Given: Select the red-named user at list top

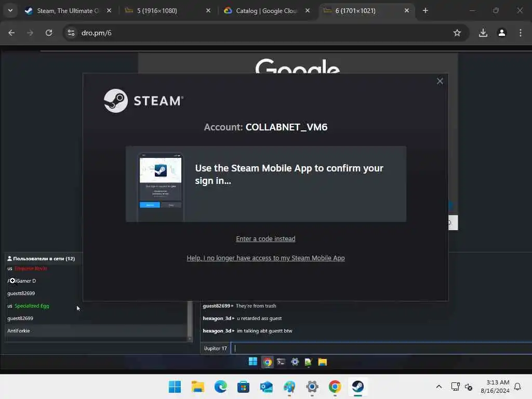Looking at the screenshot, I should click(31, 269).
